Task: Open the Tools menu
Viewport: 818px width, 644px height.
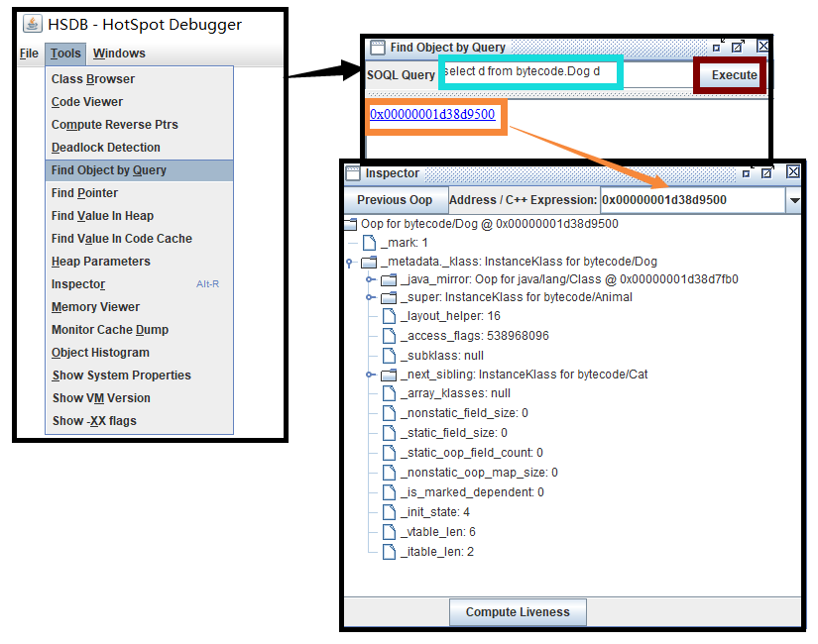Action: click(65, 54)
